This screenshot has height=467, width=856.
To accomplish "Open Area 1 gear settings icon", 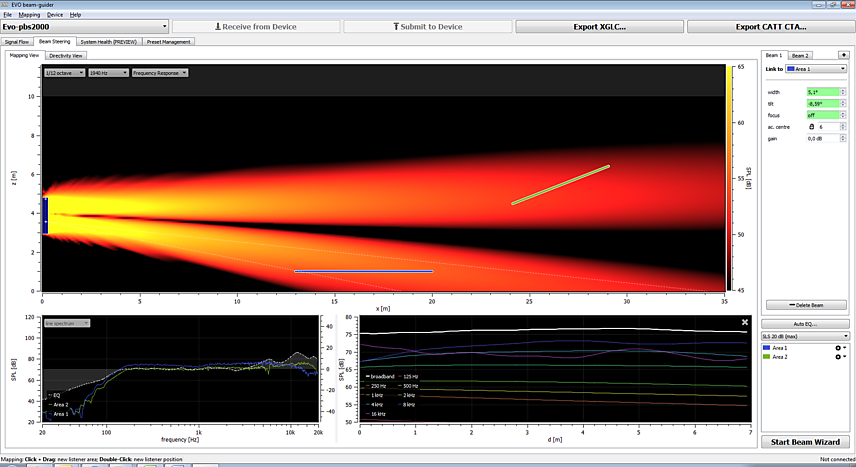I will (838, 348).
